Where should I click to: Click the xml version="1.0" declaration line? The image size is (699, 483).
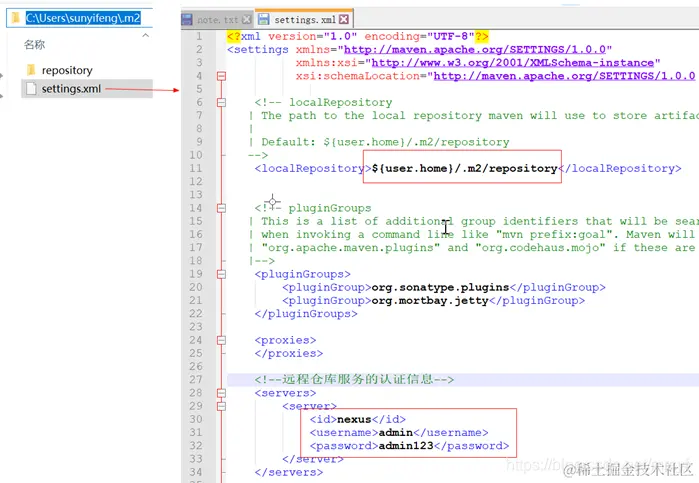[x=358, y=36]
